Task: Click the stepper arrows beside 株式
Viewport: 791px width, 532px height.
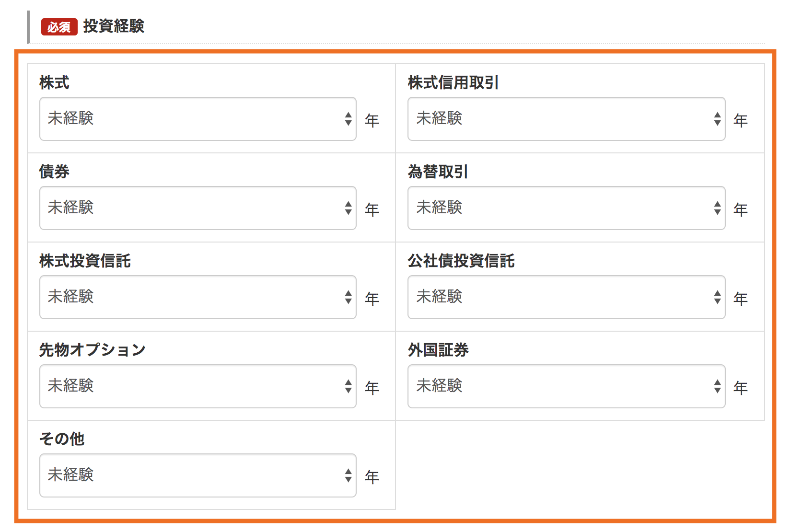Action: [348, 119]
